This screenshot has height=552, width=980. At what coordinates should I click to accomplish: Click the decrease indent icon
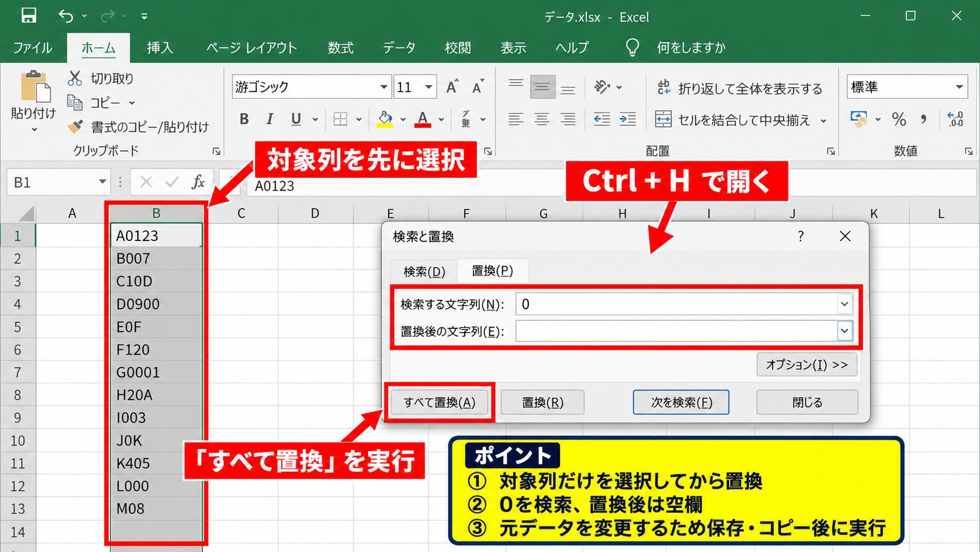(x=602, y=120)
